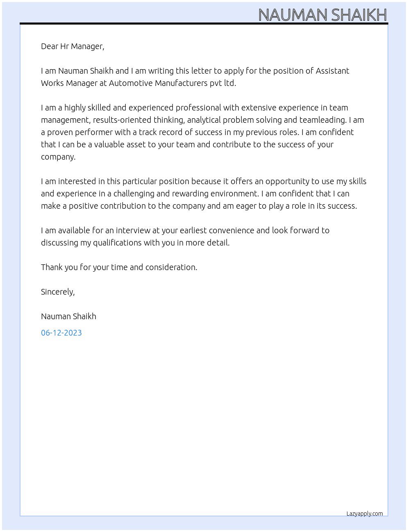Click the Nauman Shaikh signature name
Image resolution: width=408 pixels, height=532 pixels.
click(68, 316)
